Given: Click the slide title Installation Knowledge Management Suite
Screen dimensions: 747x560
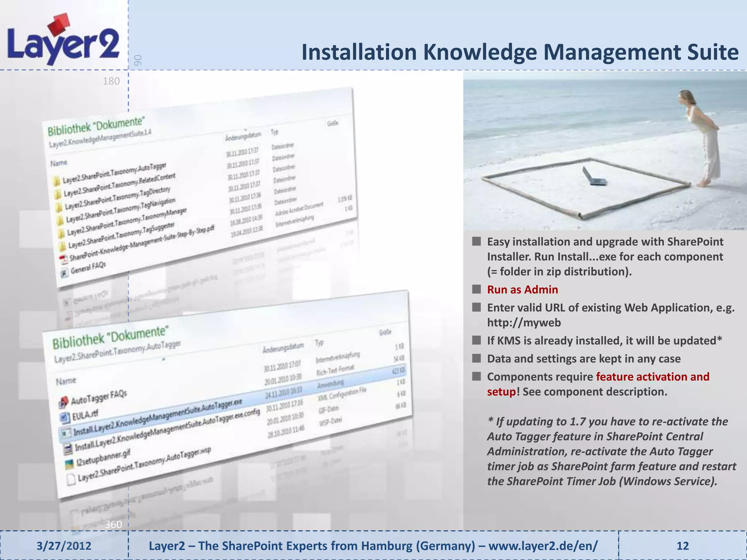Looking at the screenshot, I should (520, 52).
